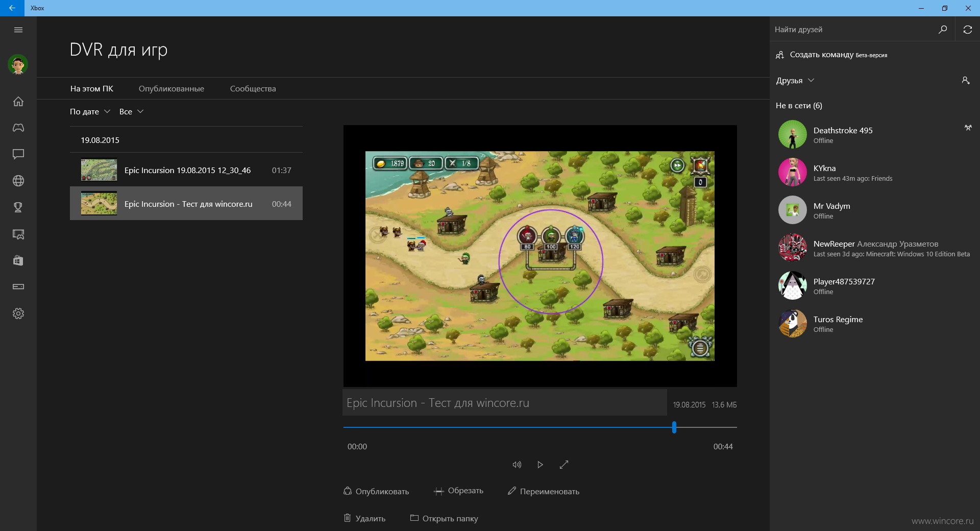
Task: Open Game DVR icon in sidebar
Action: pyautogui.click(x=18, y=234)
